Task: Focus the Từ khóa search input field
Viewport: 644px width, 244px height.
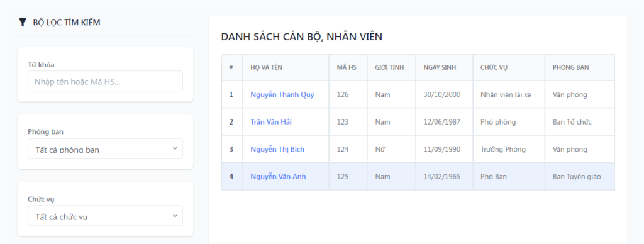Action: tap(105, 81)
